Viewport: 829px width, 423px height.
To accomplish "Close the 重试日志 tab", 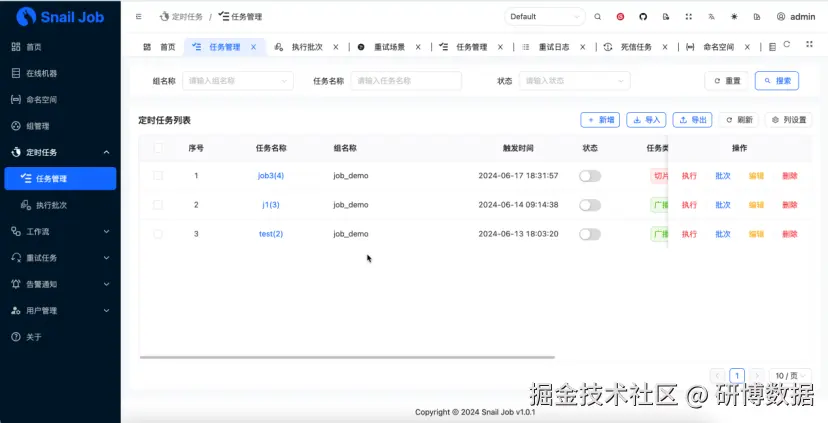I will [x=582, y=47].
